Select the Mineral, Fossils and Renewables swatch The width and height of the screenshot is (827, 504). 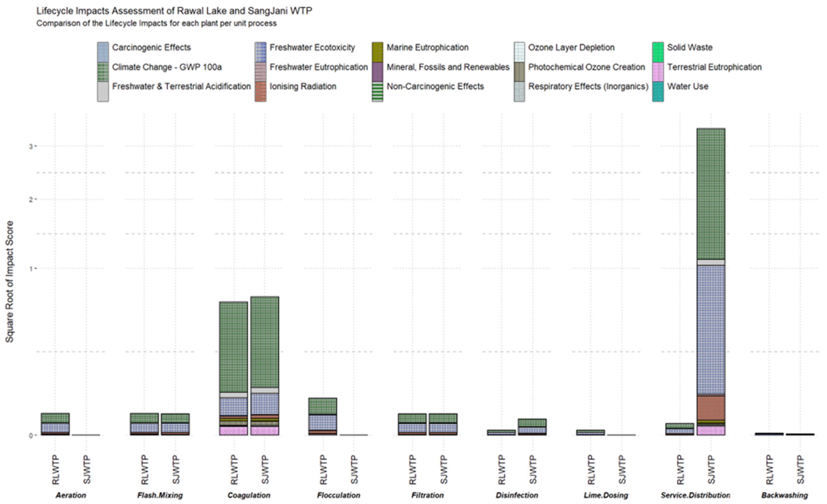pyautogui.click(x=377, y=72)
